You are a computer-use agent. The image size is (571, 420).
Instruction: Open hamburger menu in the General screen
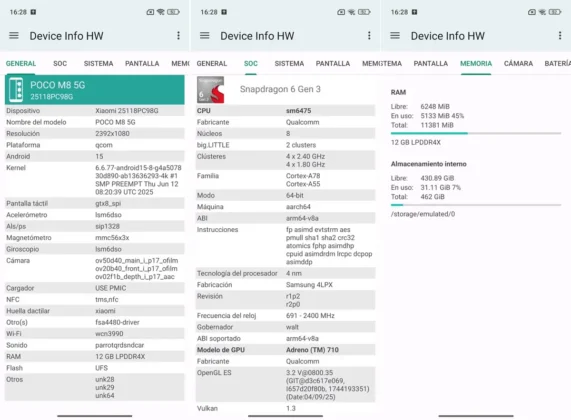point(14,35)
